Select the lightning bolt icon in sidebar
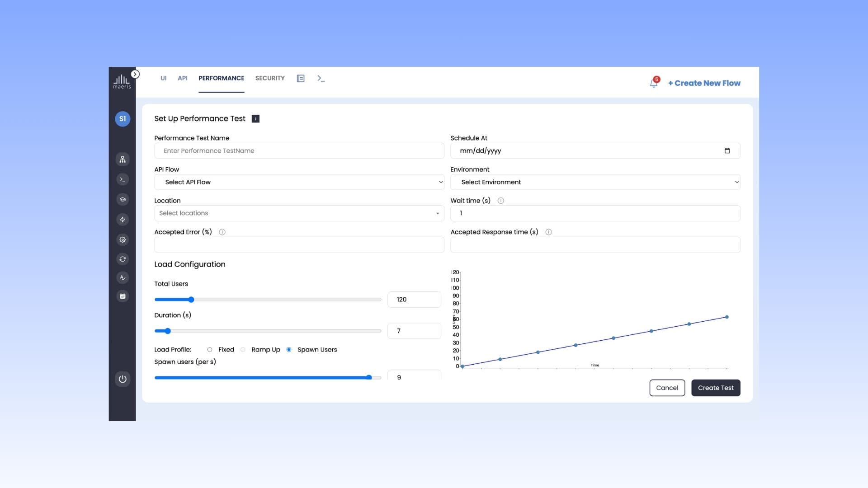This screenshot has width=868, height=488. 123,219
